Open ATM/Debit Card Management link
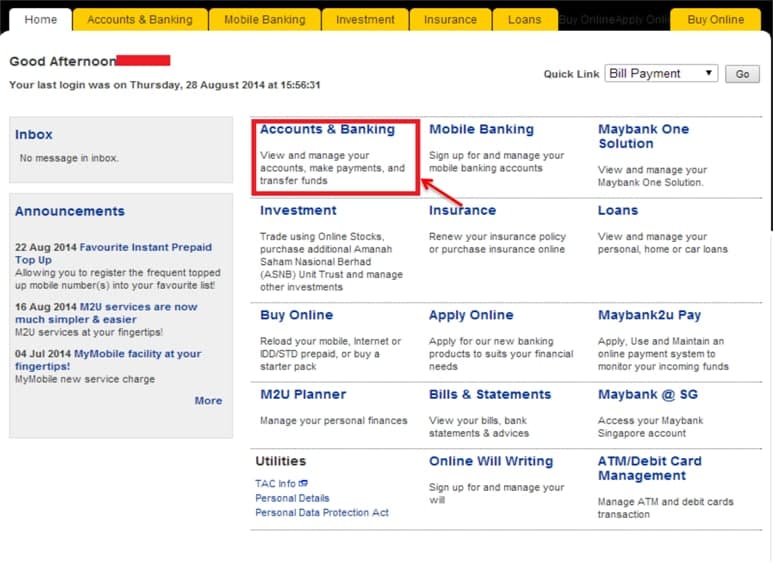 point(650,468)
